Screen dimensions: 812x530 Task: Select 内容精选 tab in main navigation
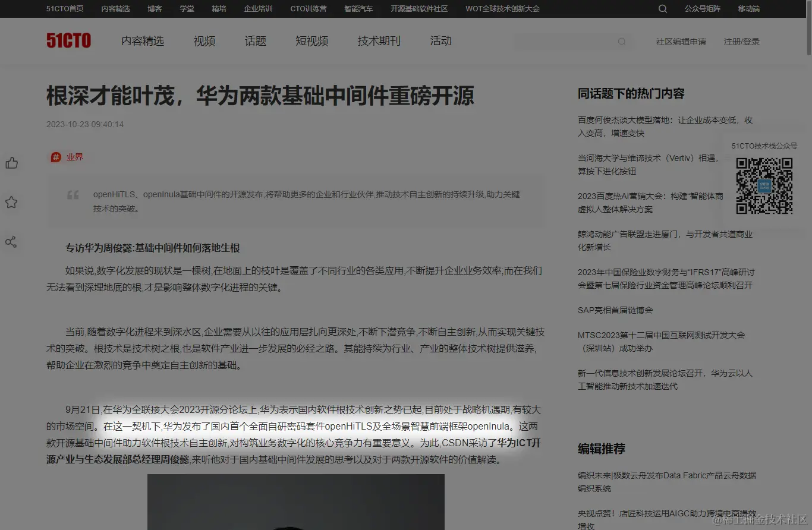click(x=143, y=41)
